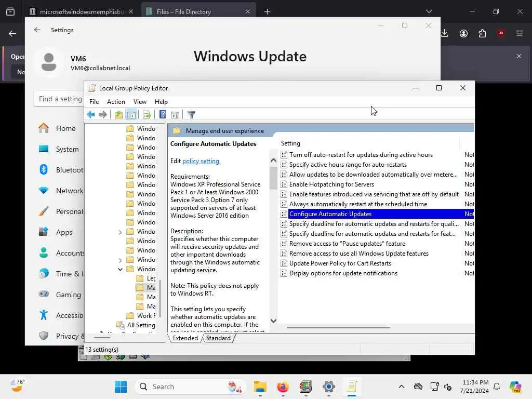Viewport: 532px width, 399px height.
Task: Go back using the Group Policy toolbar arrow
Action: click(x=91, y=115)
